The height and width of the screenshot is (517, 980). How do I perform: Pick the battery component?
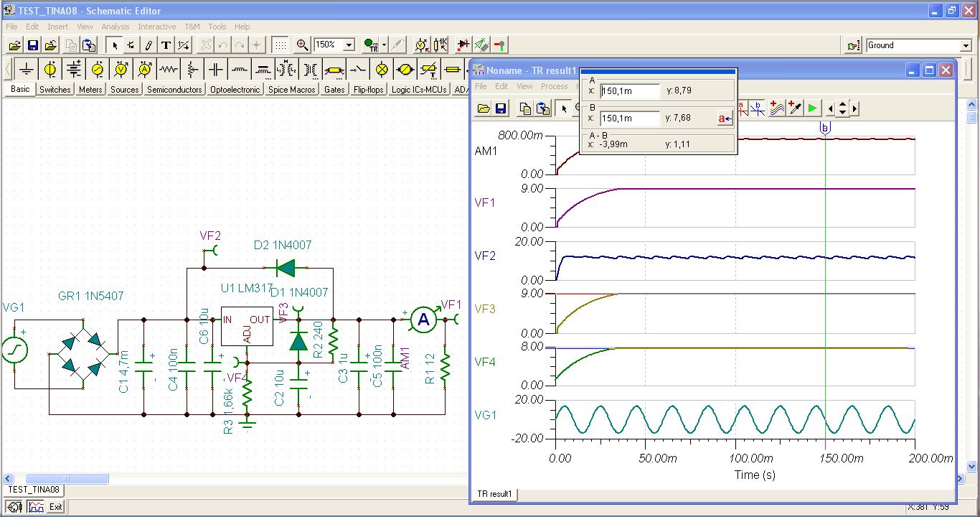point(74,70)
